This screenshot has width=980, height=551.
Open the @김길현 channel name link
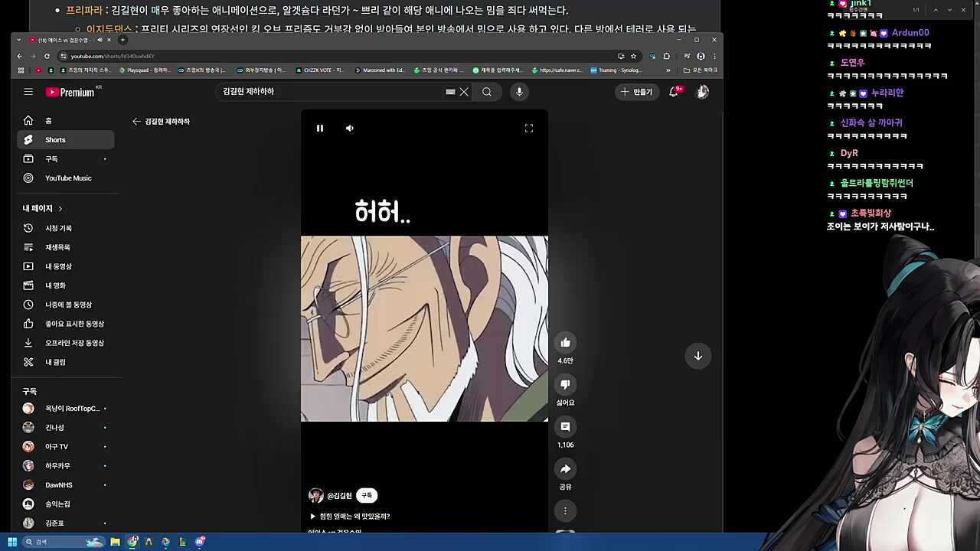pos(339,496)
